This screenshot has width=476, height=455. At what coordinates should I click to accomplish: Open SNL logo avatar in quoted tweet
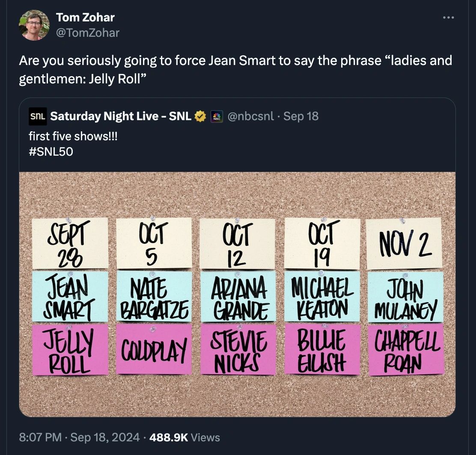pyautogui.click(x=38, y=116)
